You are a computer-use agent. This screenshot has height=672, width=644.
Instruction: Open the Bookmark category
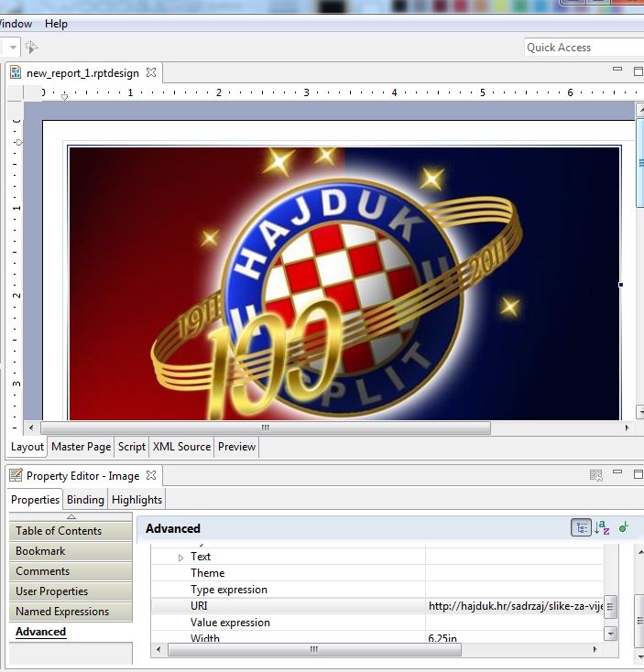(x=71, y=551)
